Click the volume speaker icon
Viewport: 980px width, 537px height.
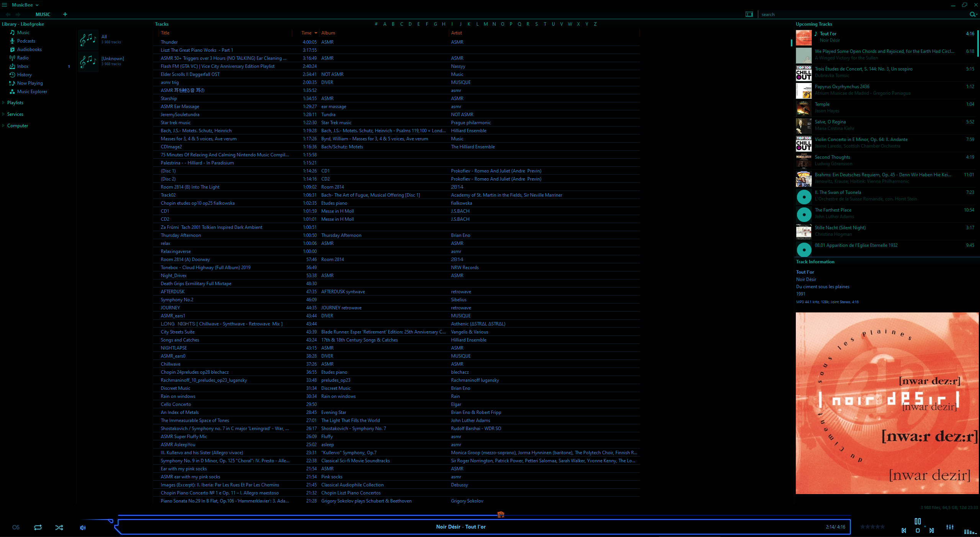pos(83,528)
